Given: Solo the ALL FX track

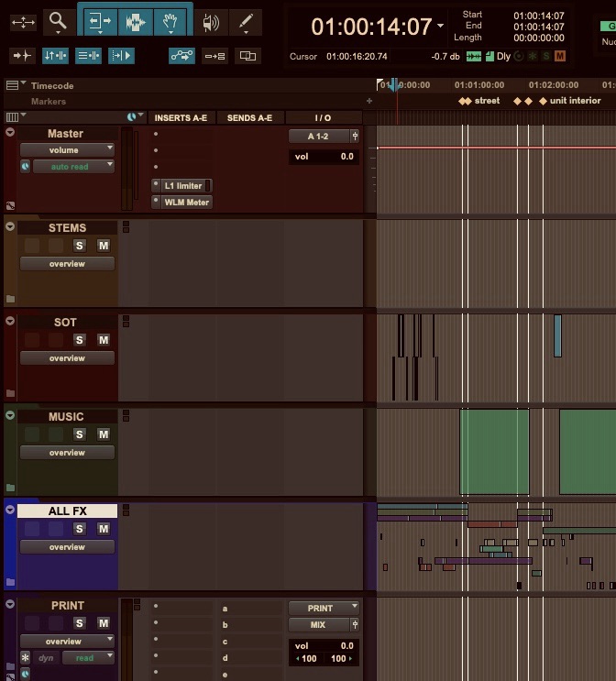Looking at the screenshot, I should (x=79, y=529).
